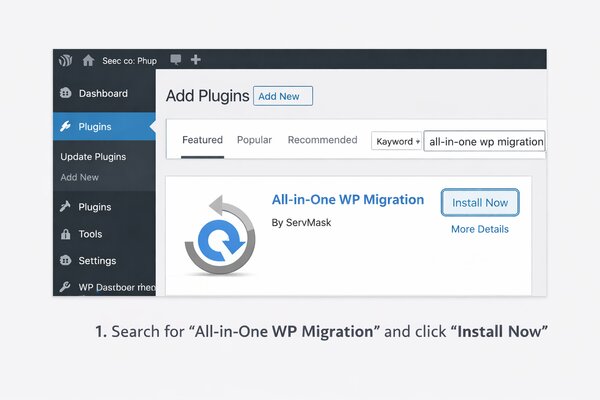Open the WP Dastboer menu item

coord(104,287)
